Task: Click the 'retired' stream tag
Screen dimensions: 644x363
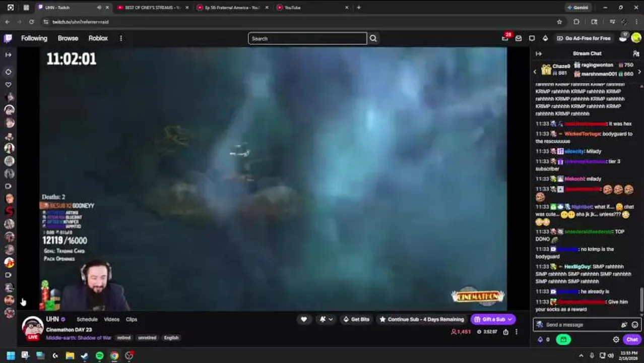Action: click(124, 338)
